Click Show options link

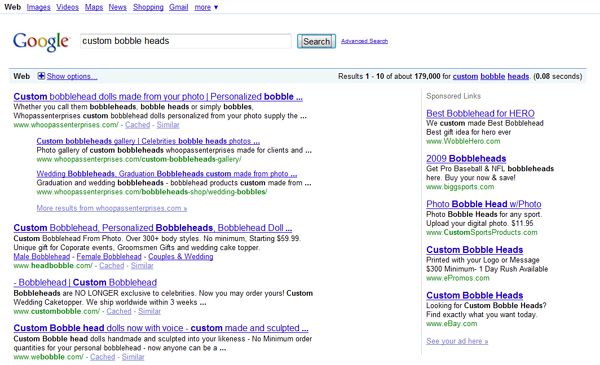(72, 76)
